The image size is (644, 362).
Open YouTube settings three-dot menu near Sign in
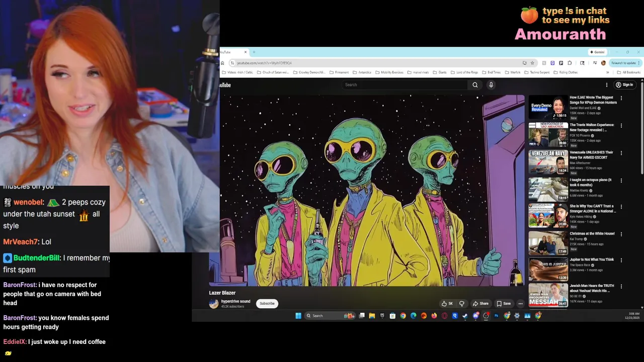(x=607, y=85)
